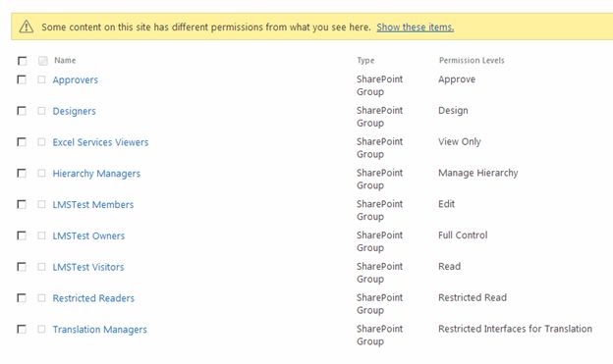Open the Approvers group link

[76, 79]
